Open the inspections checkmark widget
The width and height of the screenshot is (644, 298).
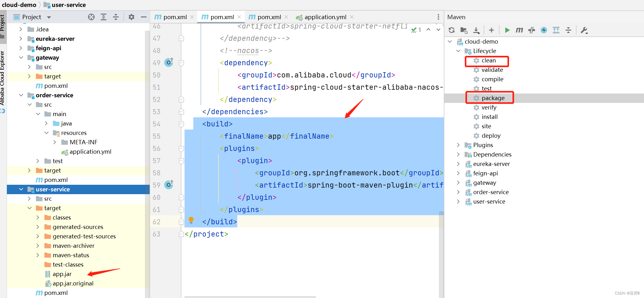point(416,30)
